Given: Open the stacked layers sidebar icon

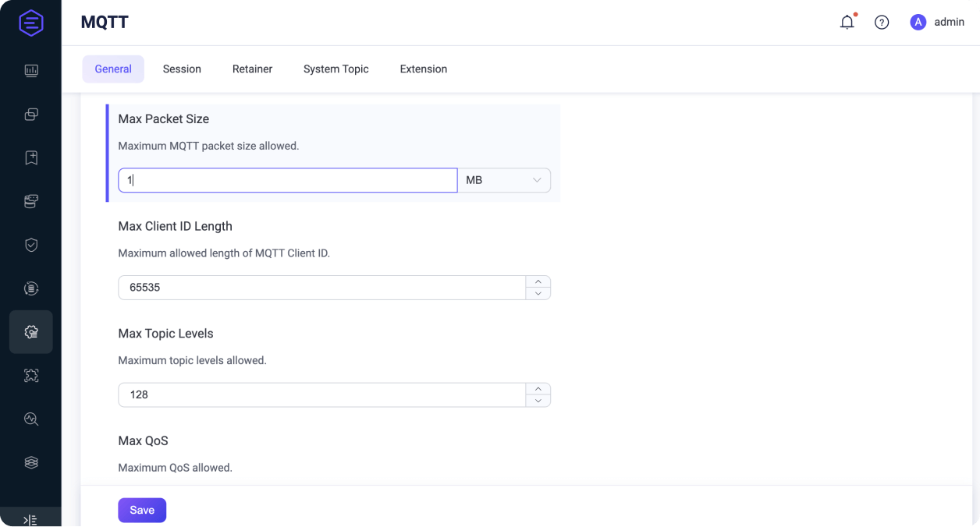Looking at the screenshot, I should (31, 462).
